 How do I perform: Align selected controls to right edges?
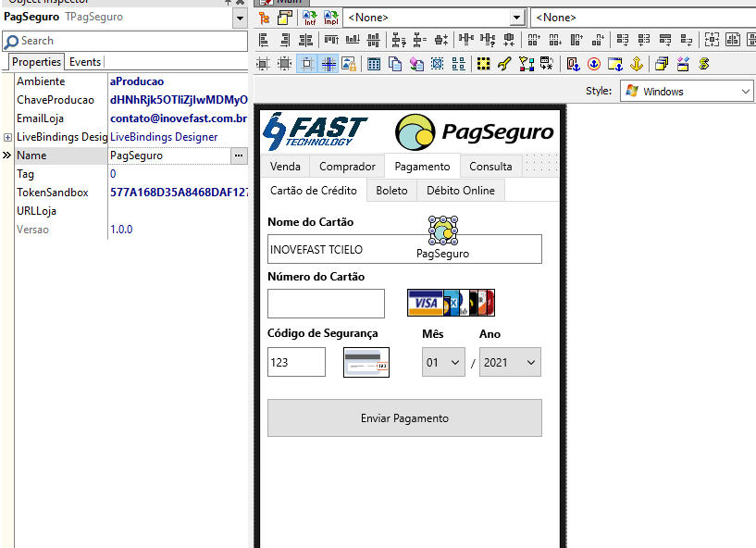pyautogui.click(x=285, y=40)
